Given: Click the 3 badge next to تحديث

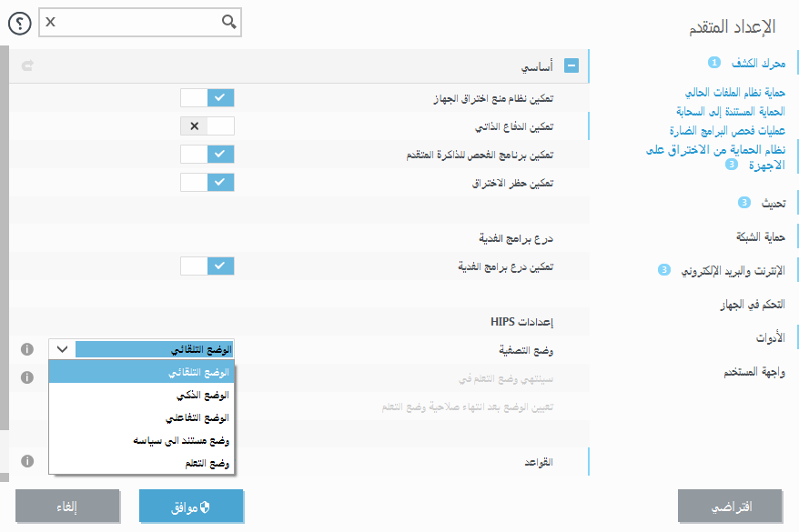Looking at the screenshot, I should [743, 202].
